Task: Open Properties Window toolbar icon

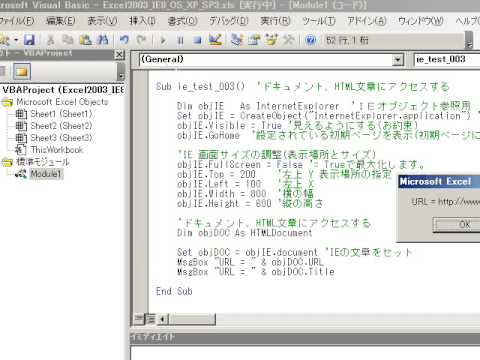Action: pyautogui.click(x=254, y=40)
